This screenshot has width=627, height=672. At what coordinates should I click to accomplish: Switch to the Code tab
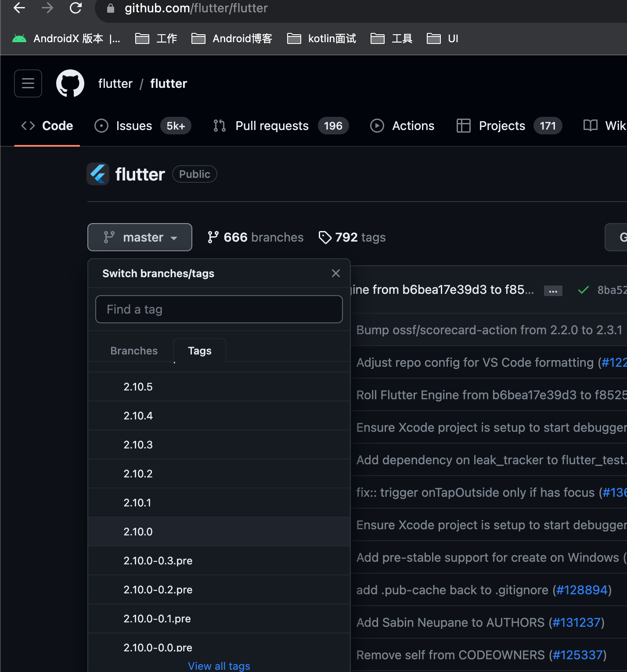47,126
